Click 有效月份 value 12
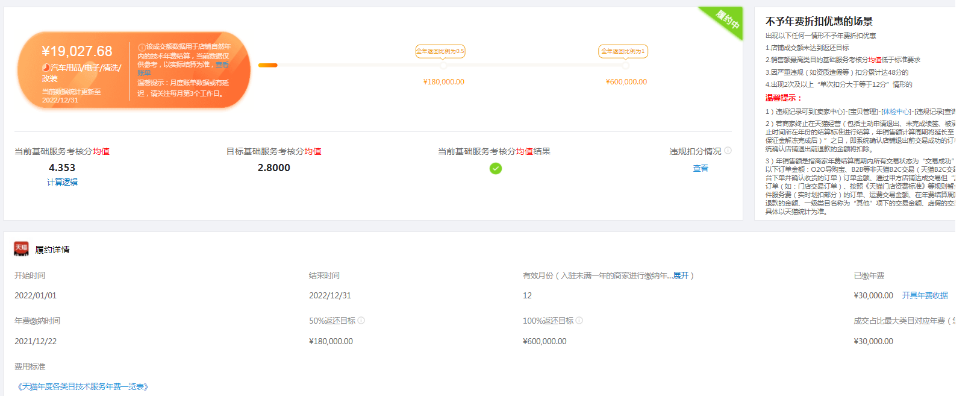980x396 pixels. click(x=527, y=295)
